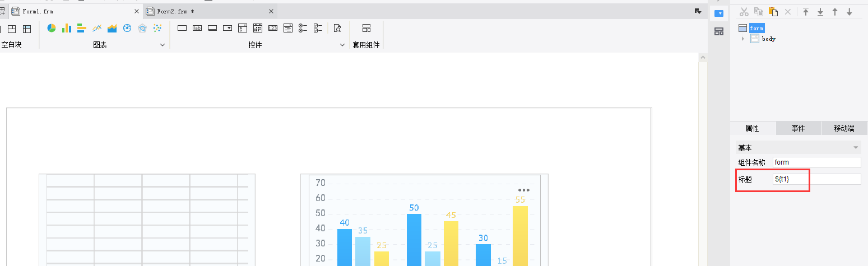868x266 pixels.
Task: Insert a line chart component
Action: tap(97, 28)
